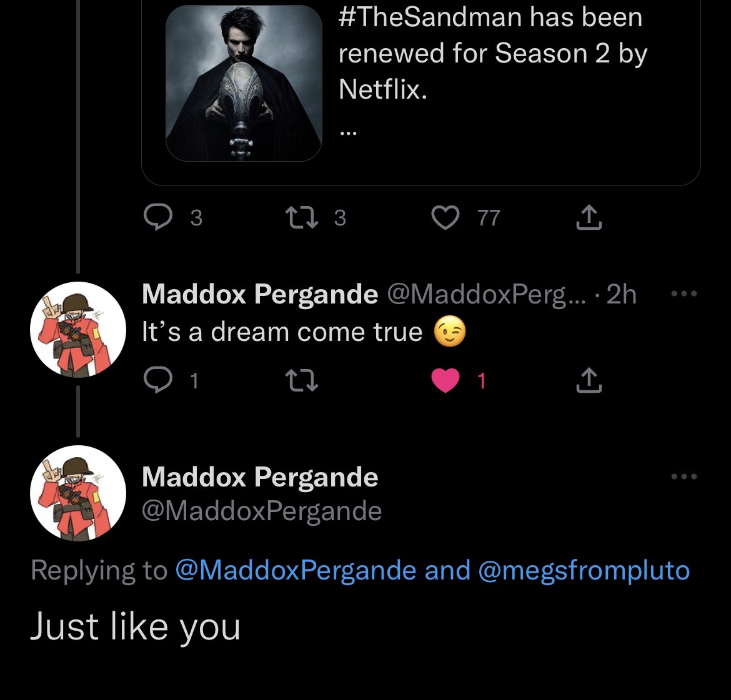Select the "Just like you" tweet text
The height and width of the screenshot is (700, 731).
pyautogui.click(x=135, y=628)
